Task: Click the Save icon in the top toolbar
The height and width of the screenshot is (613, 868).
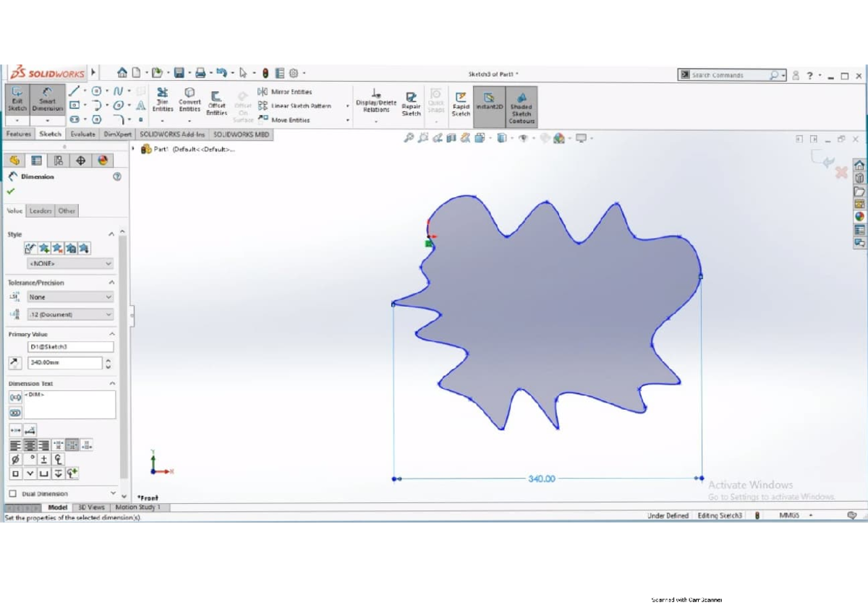Action: point(179,73)
